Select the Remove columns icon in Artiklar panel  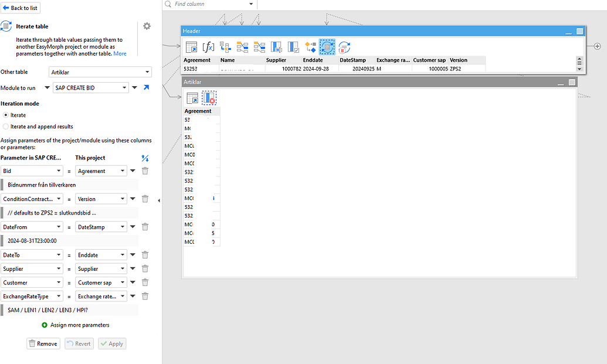click(208, 97)
